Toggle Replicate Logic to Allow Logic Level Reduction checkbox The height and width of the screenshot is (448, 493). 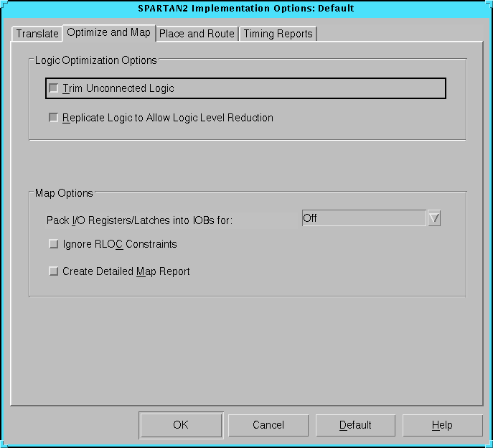click(53, 118)
